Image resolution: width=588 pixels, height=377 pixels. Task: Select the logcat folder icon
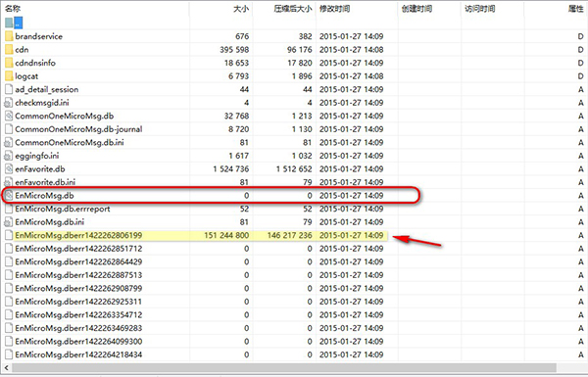pos(9,76)
